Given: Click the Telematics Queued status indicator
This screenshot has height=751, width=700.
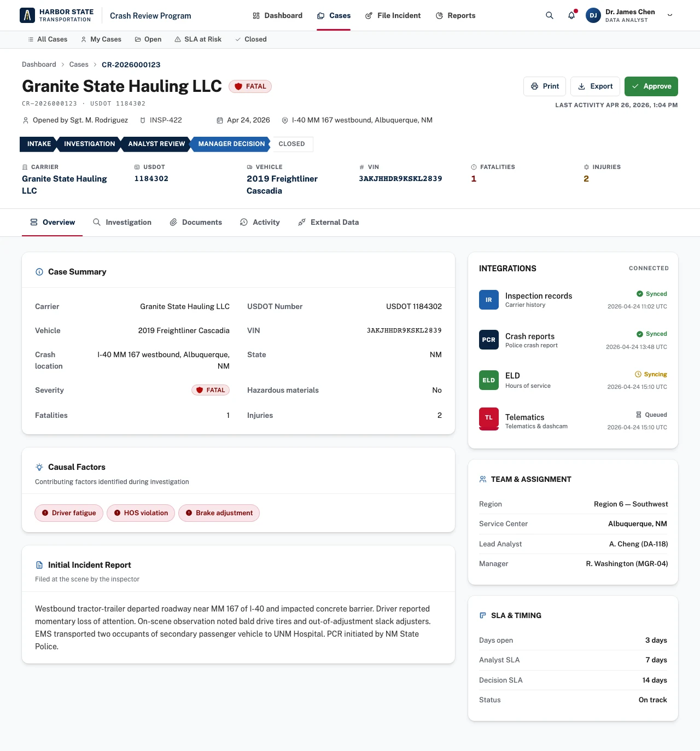Looking at the screenshot, I should [x=651, y=415].
